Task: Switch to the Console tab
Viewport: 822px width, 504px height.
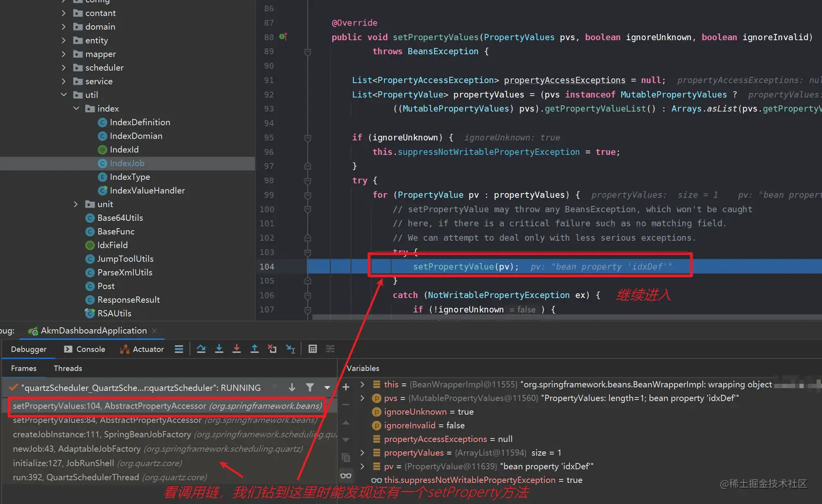Action: (x=85, y=349)
